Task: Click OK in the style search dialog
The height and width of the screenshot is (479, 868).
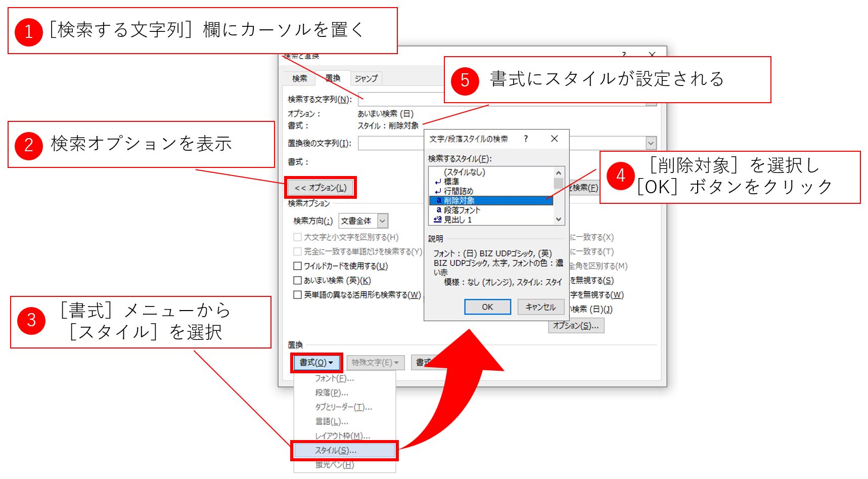Action: 487,307
